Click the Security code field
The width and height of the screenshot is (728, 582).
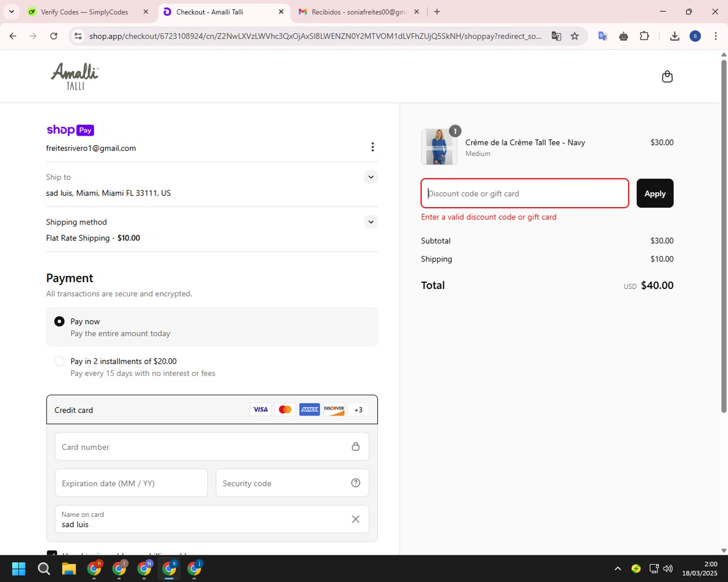pyautogui.click(x=292, y=483)
